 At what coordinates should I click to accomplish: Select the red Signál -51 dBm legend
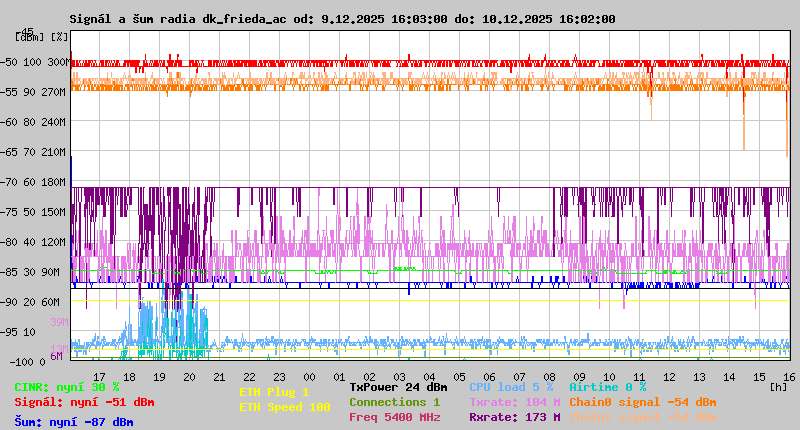point(84,402)
